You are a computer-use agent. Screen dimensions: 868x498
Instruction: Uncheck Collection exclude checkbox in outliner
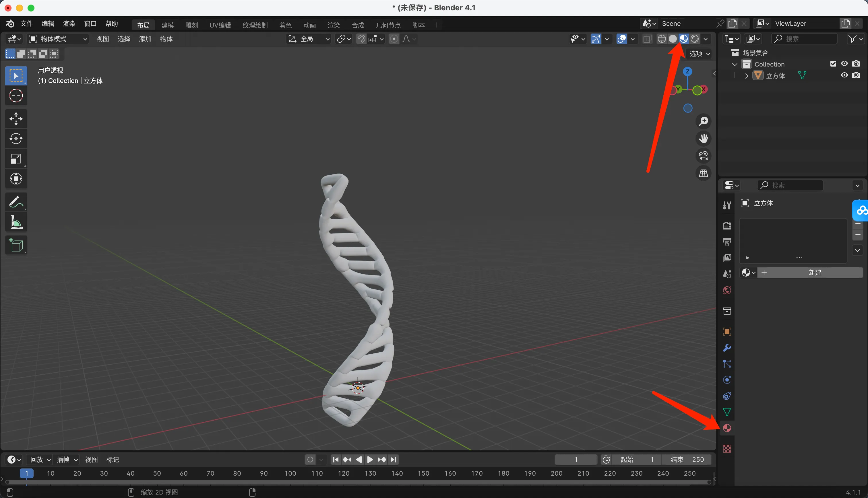[833, 64]
